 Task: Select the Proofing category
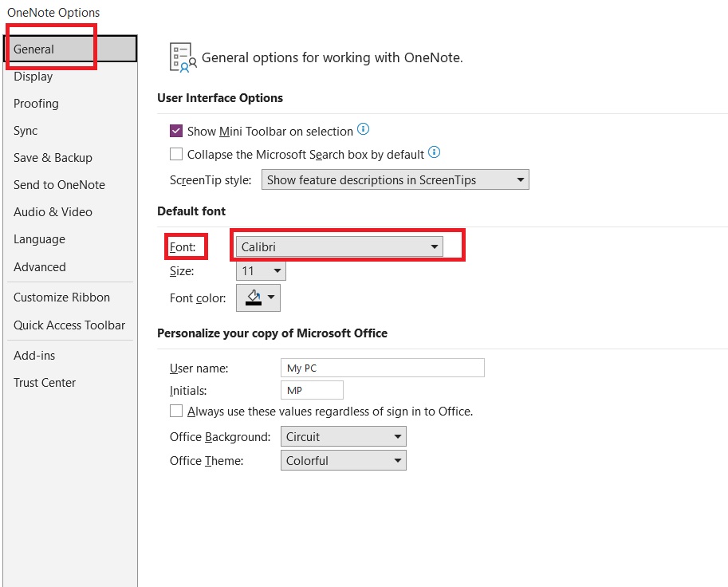pyautogui.click(x=36, y=103)
